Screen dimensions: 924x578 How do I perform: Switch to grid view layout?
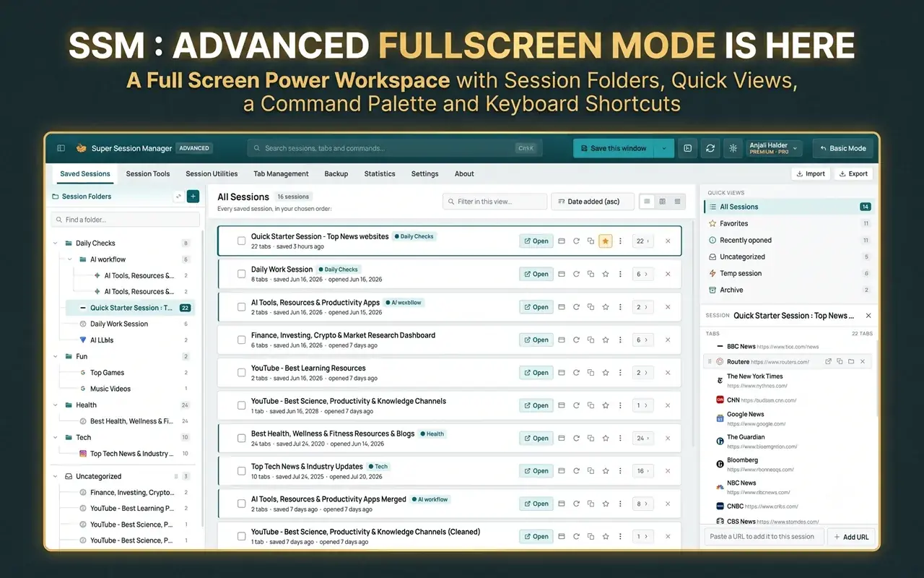tap(662, 202)
